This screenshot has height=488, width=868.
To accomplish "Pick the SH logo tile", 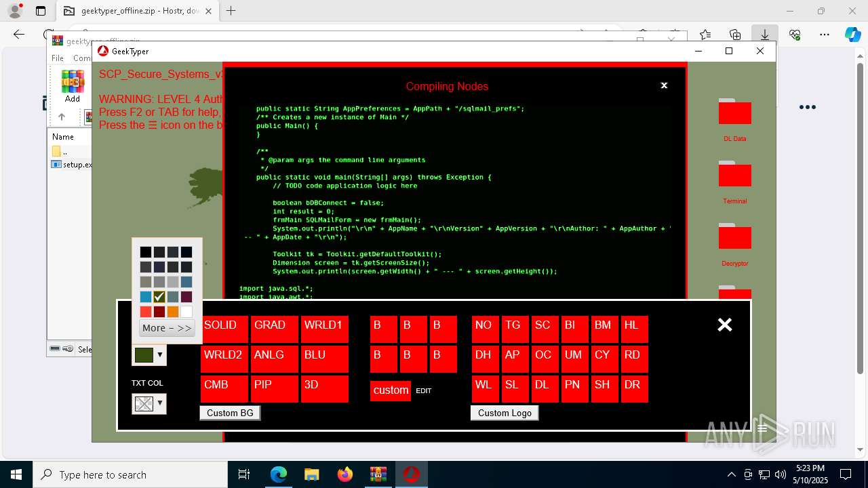I will click(605, 388).
